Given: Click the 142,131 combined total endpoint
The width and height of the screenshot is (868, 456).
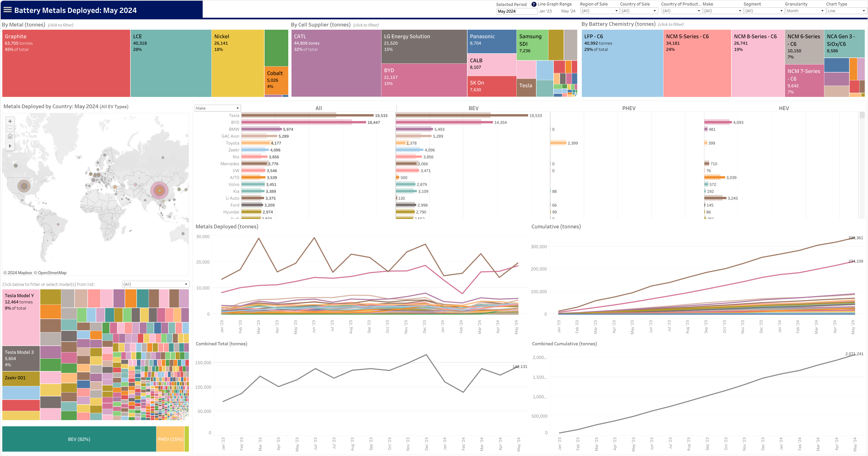Looking at the screenshot, I should coord(519,366).
